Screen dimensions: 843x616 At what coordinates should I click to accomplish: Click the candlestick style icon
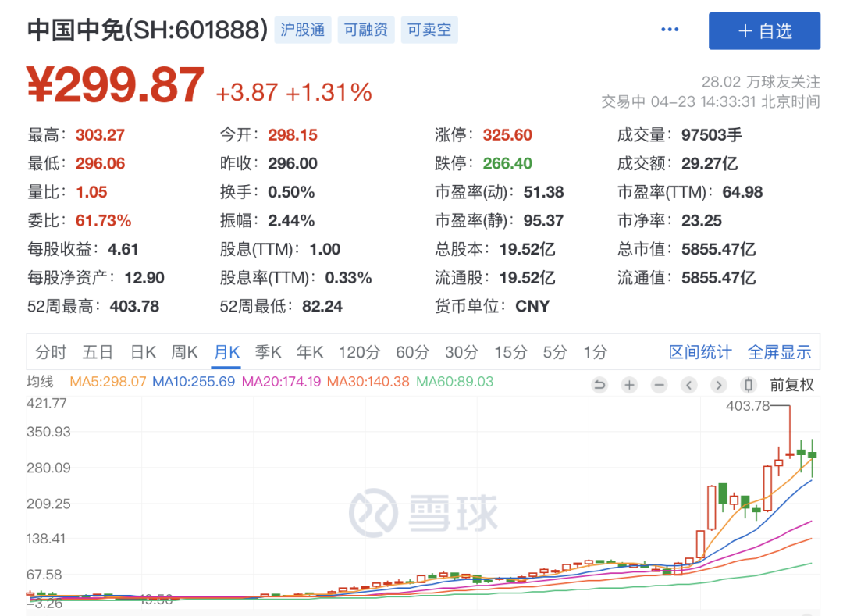pyautogui.click(x=748, y=385)
